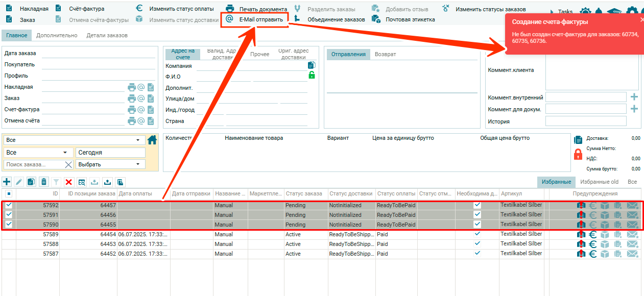Click printer icon in Накладная row
644x296 pixels.
[132, 87]
